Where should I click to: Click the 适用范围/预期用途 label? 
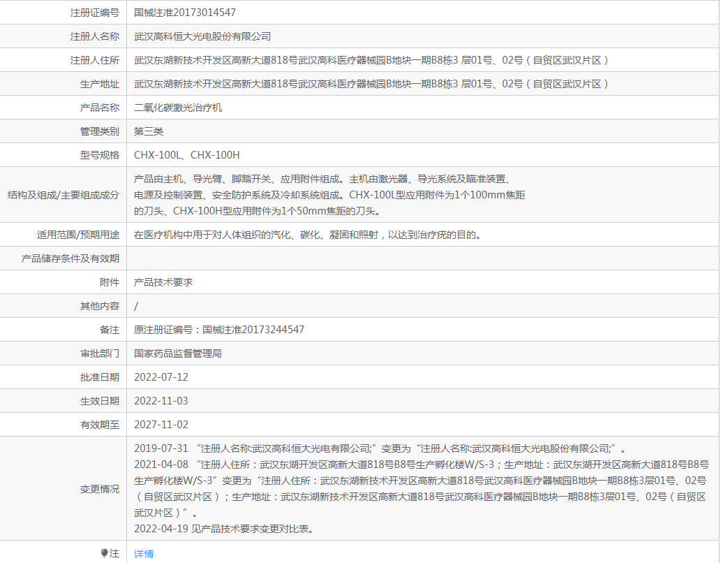[x=78, y=235]
